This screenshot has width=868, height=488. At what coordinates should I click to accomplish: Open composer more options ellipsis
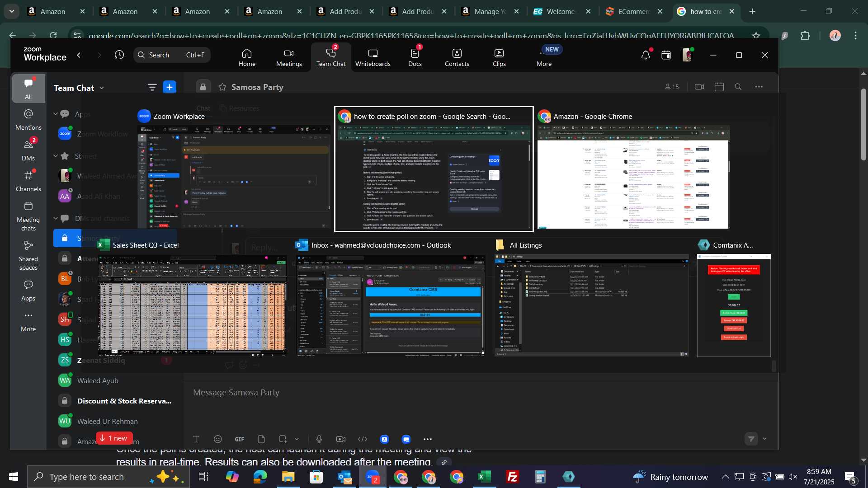[428, 439]
